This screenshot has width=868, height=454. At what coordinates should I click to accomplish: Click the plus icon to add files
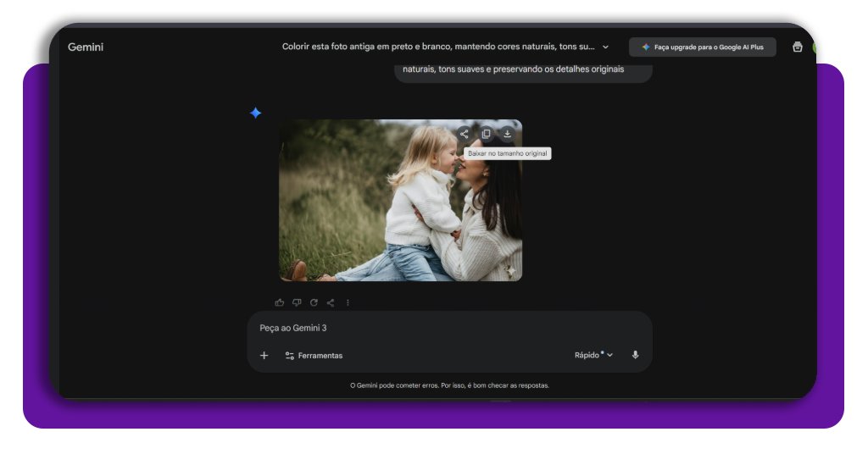264,356
